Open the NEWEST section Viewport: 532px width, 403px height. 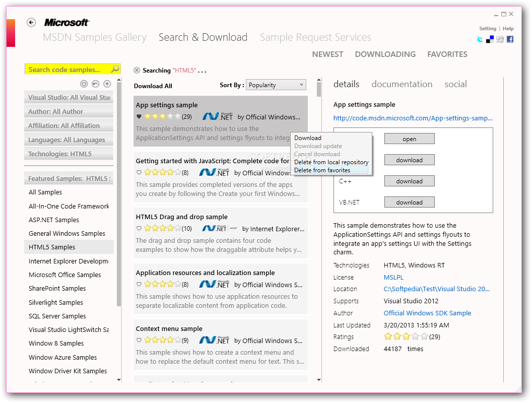[327, 54]
